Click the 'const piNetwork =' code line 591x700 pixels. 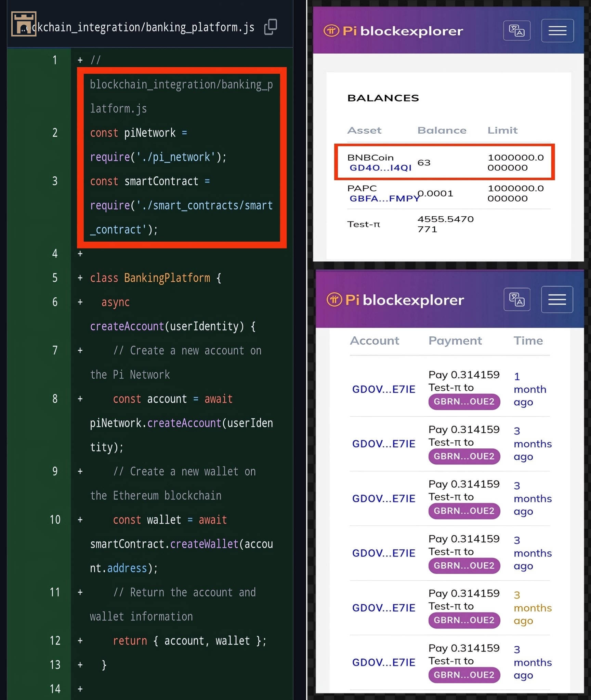(139, 133)
